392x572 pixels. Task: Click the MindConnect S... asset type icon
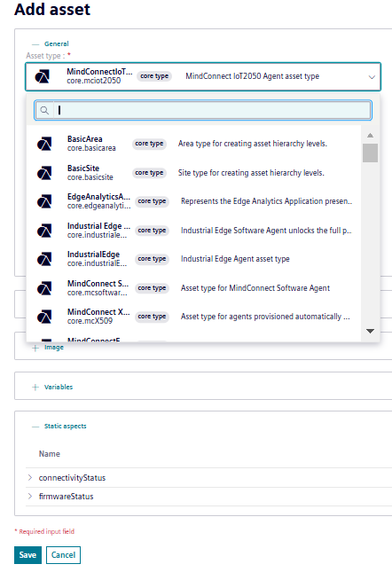44,288
